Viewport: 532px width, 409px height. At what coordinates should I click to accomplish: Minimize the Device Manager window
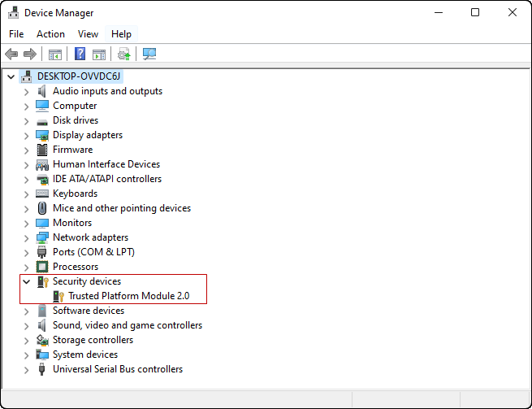(439, 12)
